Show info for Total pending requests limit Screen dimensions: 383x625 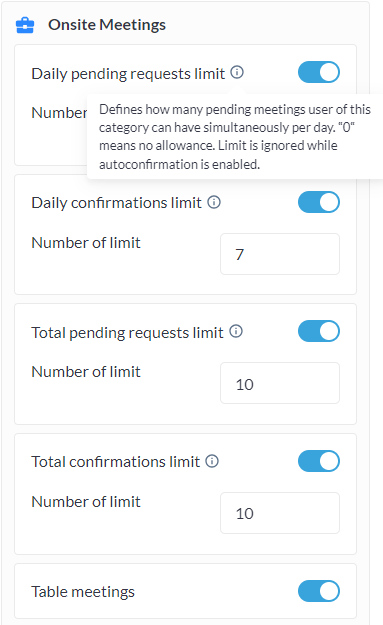click(x=236, y=331)
